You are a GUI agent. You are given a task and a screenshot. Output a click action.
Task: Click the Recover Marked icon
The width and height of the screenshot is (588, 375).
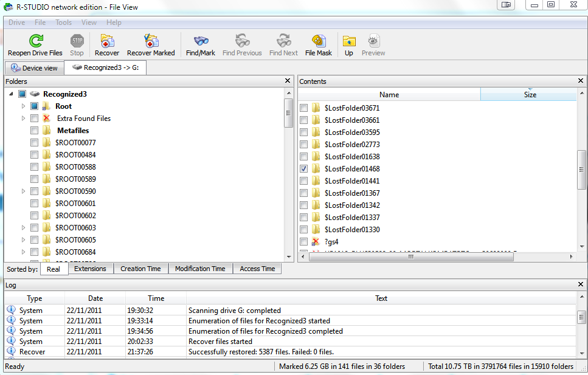point(151,41)
